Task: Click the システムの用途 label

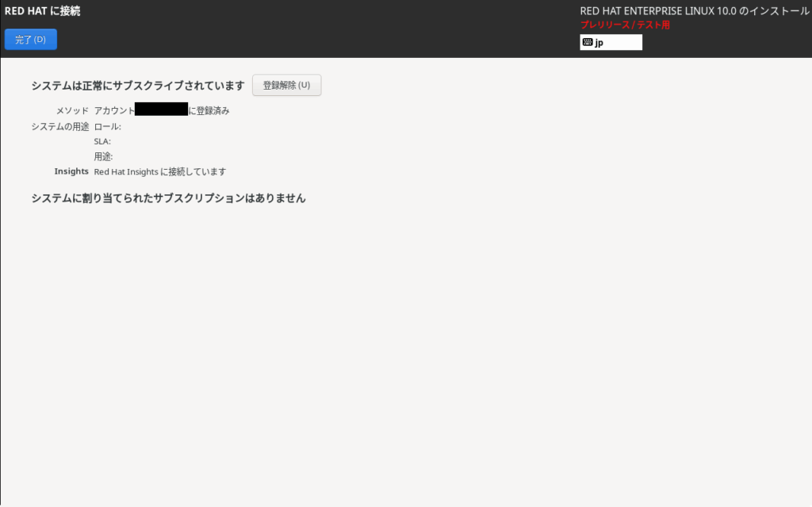Action: tap(60, 127)
